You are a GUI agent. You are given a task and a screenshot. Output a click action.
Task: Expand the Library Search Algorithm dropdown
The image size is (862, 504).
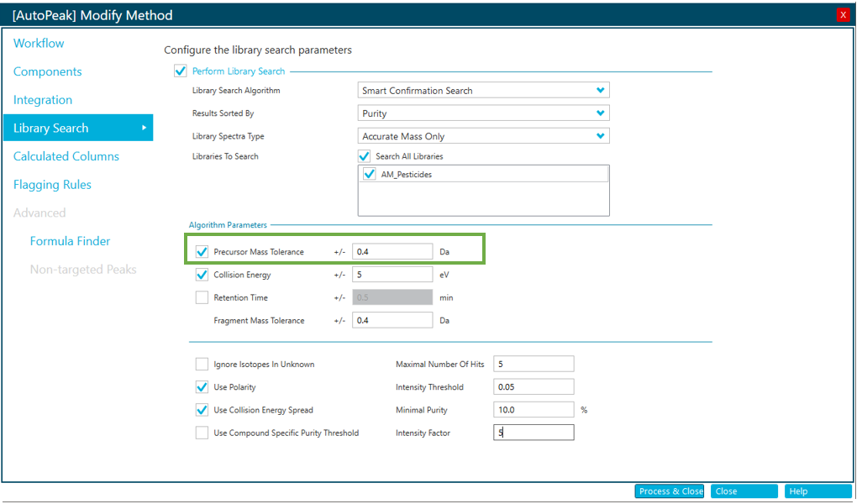click(483, 91)
